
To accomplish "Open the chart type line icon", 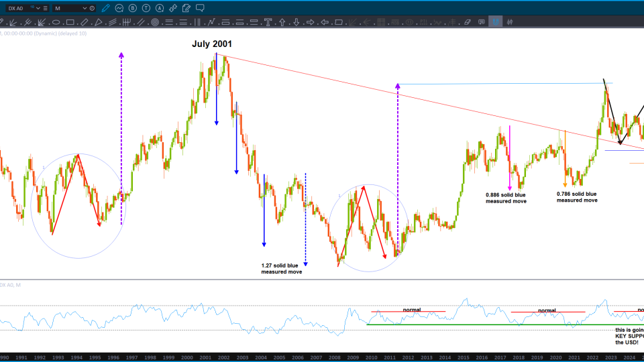I will 119,8.
